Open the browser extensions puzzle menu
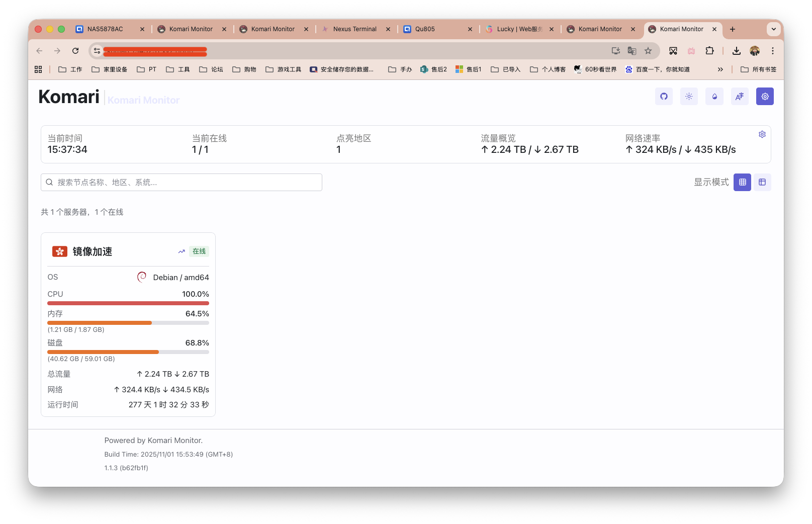Image resolution: width=812 pixels, height=524 pixels. (710, 51)
